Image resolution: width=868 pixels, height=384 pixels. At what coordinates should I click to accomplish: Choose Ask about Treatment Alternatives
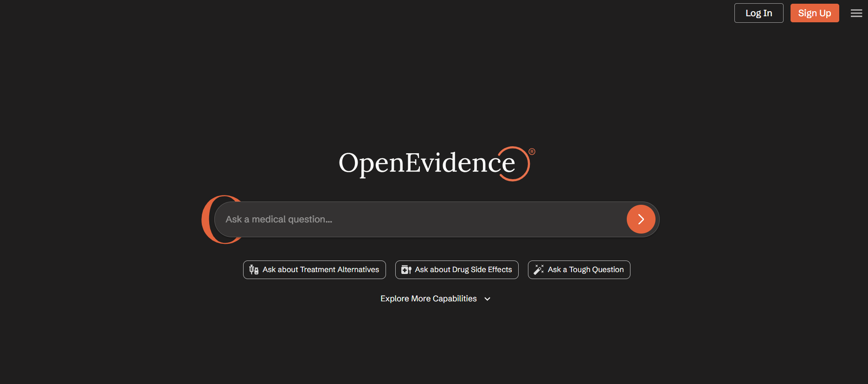315,270
